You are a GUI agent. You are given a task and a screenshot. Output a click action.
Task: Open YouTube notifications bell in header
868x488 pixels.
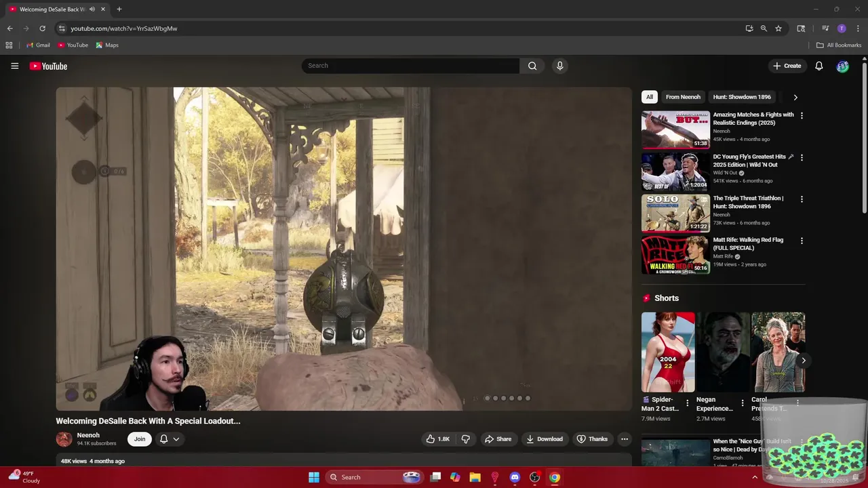(x=818, y=66)
